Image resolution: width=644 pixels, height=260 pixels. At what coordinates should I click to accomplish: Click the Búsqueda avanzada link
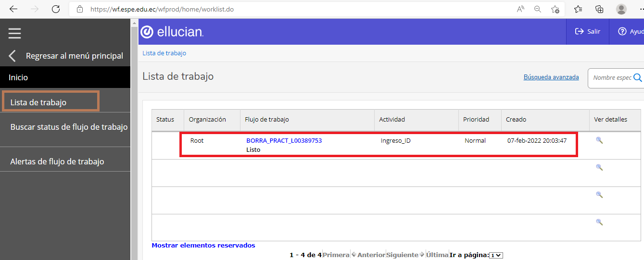click(551, 77)
